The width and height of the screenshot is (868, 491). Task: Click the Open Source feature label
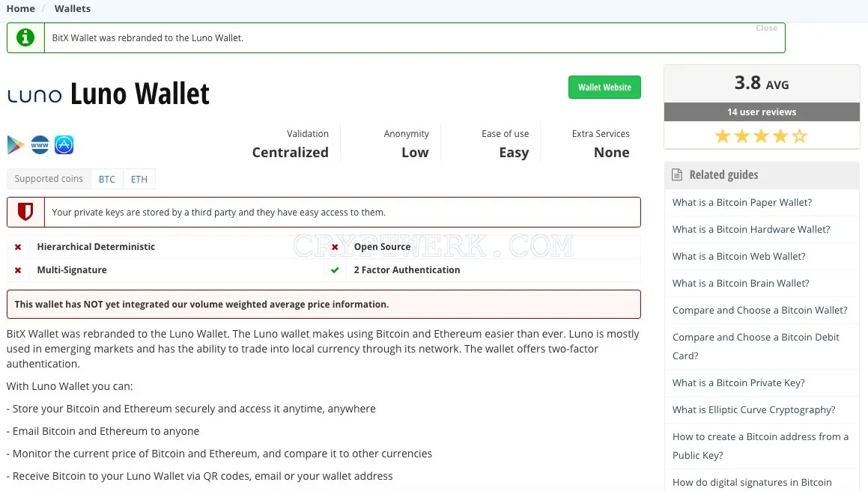pos(383,247)
